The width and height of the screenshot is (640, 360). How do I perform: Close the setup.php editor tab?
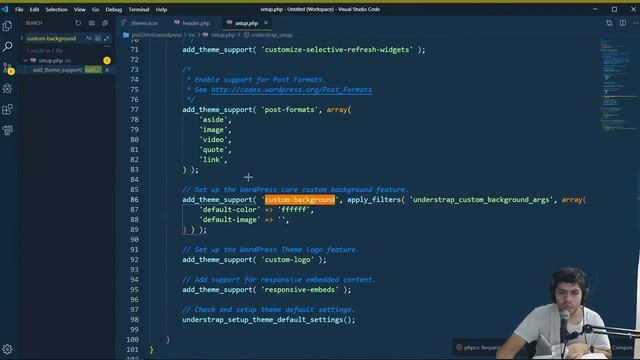[266, 23]
